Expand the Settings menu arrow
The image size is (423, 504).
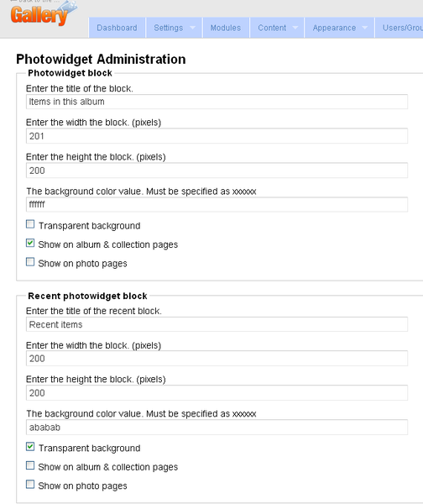pos(193,28)
